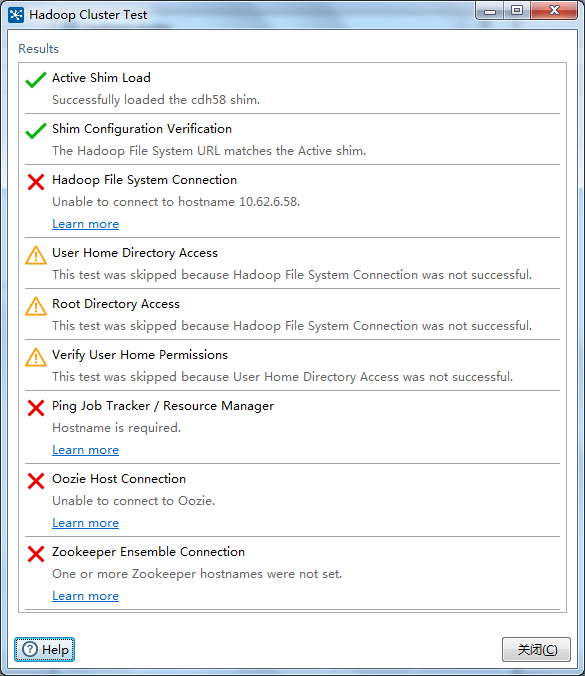Open Learn more under Hadoop File System Connection
The height and width of the screenshot is (676, 585).
tap(85, 224)
